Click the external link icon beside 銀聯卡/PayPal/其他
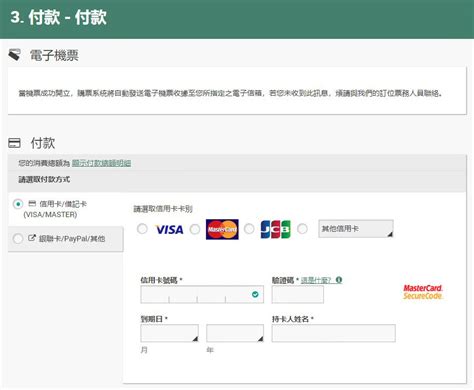Viewport: 474px width, 390px height. tap(32, 238)
